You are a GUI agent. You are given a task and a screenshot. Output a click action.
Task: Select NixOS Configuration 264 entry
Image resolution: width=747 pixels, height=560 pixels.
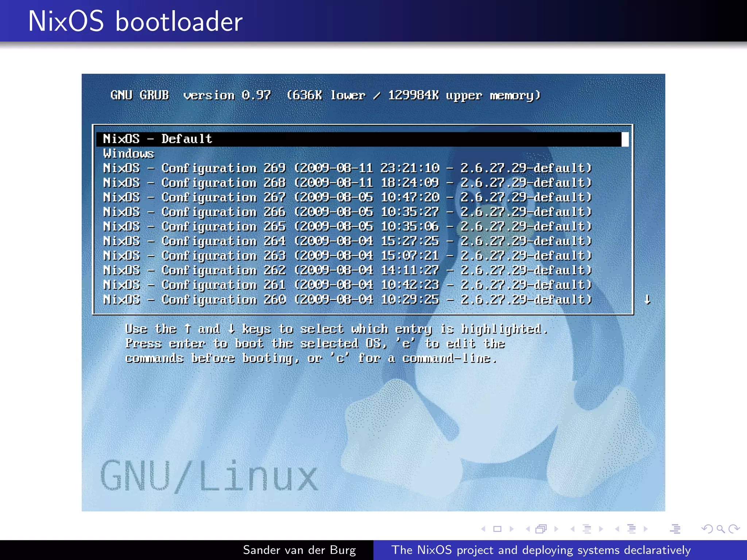[x=362, y=241]
